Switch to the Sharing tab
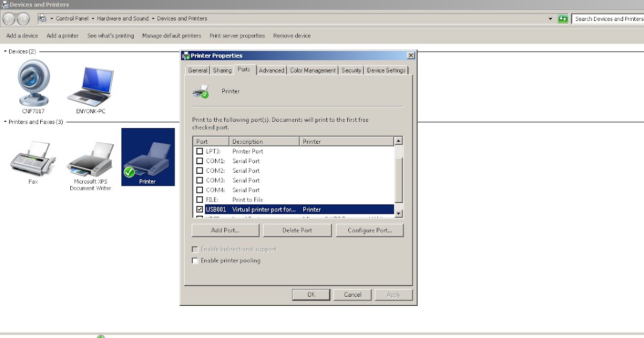The image size is (644, 338). click(x=222, y=70)
